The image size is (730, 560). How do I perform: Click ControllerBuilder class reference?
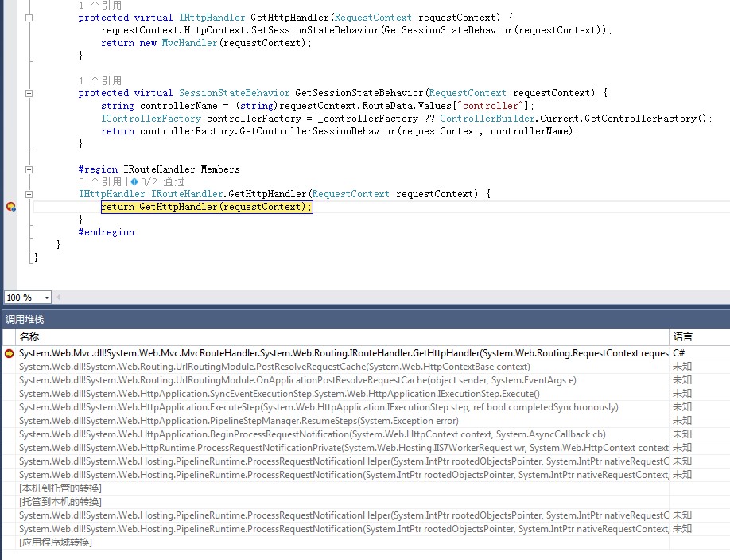point(487,119)
